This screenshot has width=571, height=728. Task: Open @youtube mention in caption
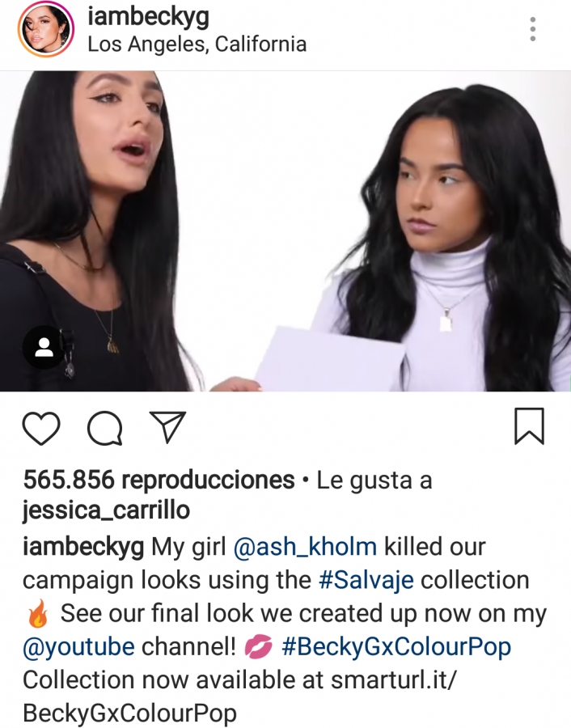tap(78, 647)
